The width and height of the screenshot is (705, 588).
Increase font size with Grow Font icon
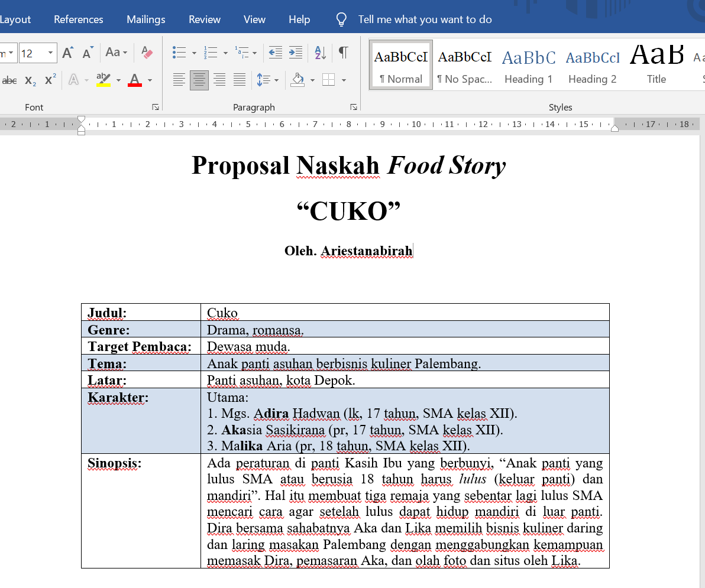pos(67,53)
